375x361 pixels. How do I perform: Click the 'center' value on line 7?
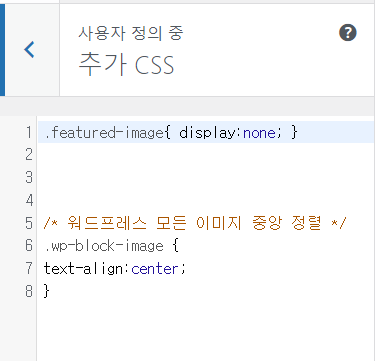click(155, 269)
